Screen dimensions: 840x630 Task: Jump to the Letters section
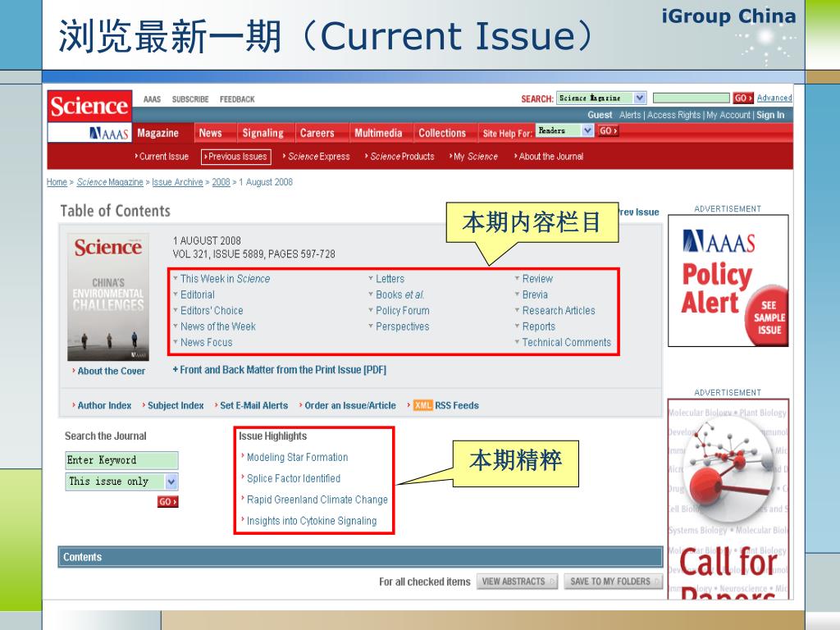pos(390,279)
